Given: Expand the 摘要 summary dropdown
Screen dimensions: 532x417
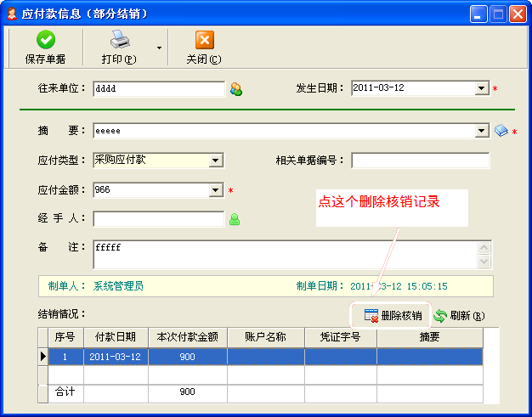Looking at the screenshot, I should point(482,131).
